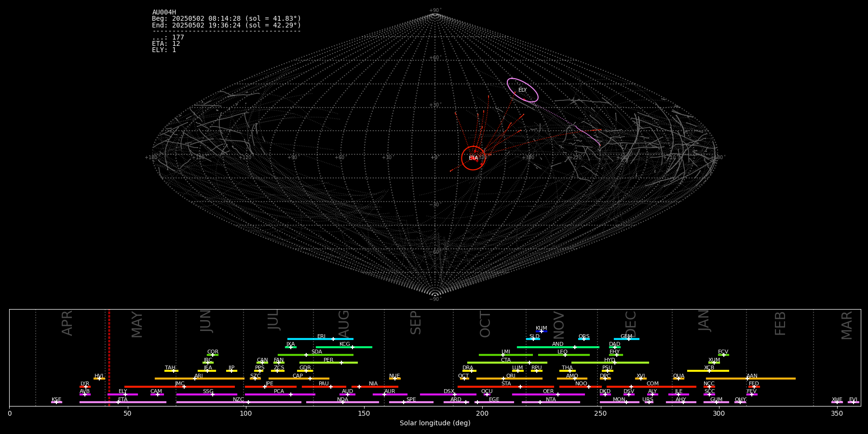Click the 'ELY: 1' count in the header
The width and height of the screenshot is (868, 434).
tap(164, 50)
